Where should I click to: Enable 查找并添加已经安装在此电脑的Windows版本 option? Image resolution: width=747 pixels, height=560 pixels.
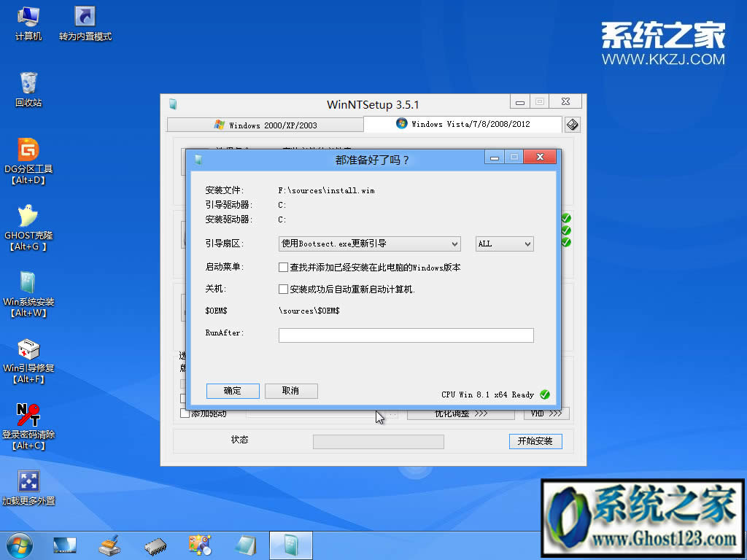(x=284, y=267)
